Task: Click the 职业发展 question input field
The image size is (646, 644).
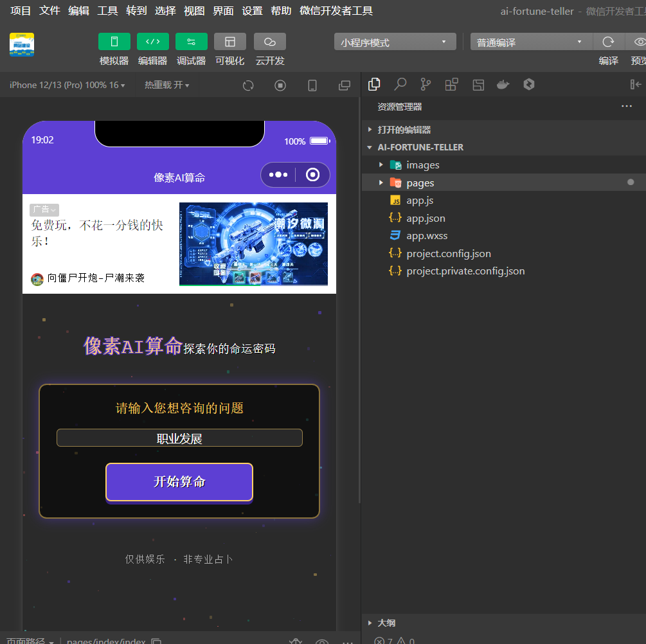Action: 179,438
